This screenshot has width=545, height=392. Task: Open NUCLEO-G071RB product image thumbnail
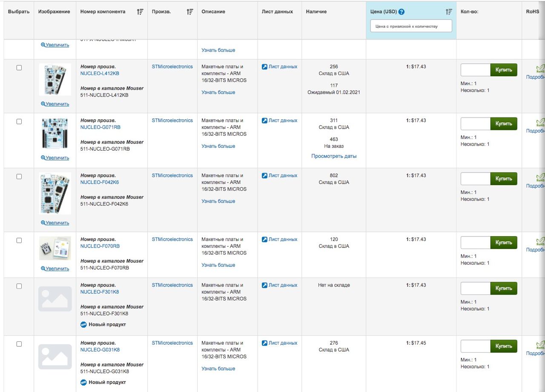[x=55, y=134]
